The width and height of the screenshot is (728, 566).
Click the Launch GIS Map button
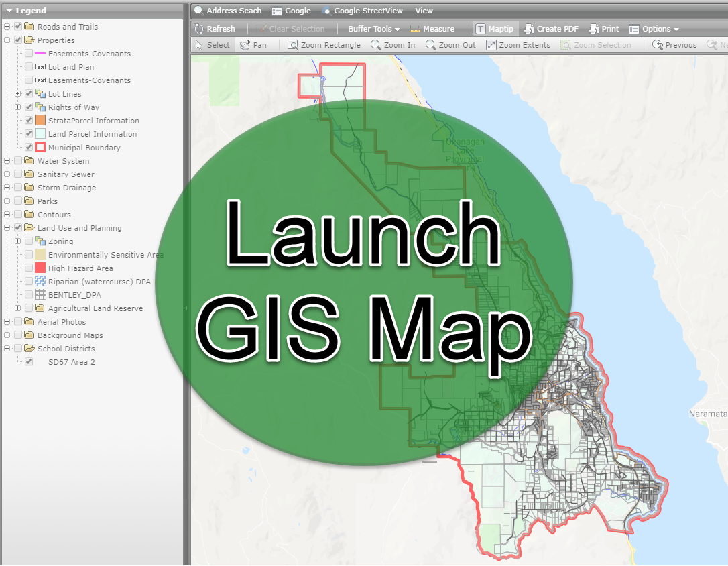tap(364, 282)
